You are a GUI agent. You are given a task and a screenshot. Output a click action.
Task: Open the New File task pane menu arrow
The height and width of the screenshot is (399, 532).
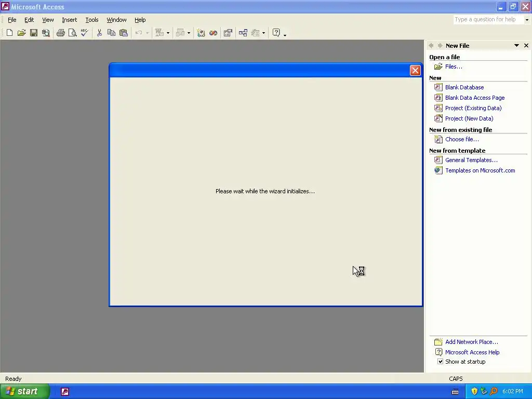pos(516,46)
